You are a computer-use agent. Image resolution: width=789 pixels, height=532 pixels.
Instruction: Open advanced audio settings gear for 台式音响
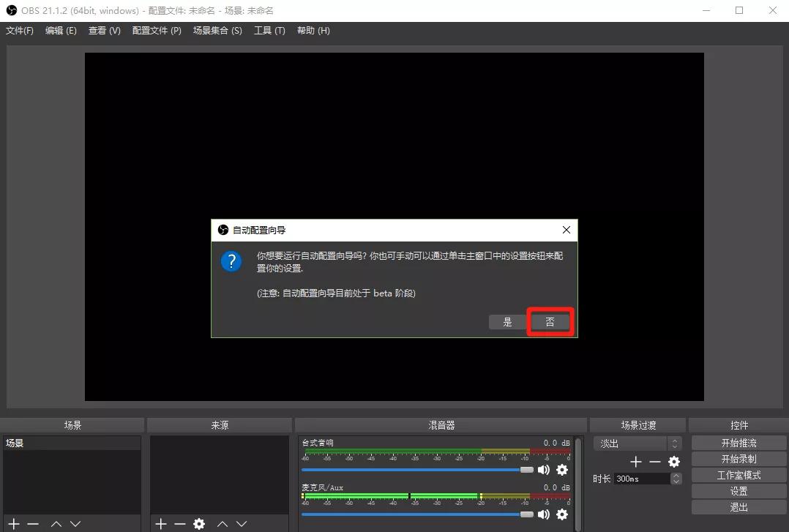click(562, 470)
